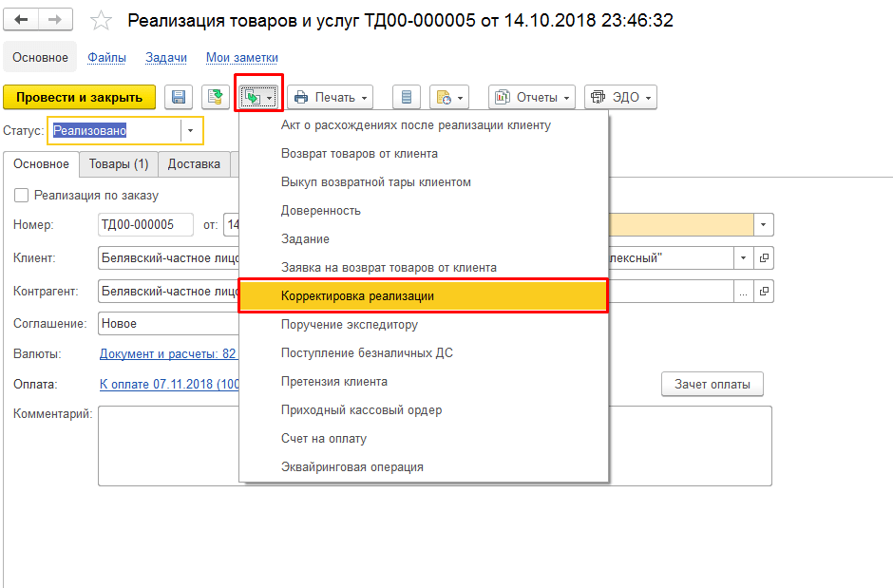
Task: Select Доверенность menu entry
Action: [x=424, y=211]
